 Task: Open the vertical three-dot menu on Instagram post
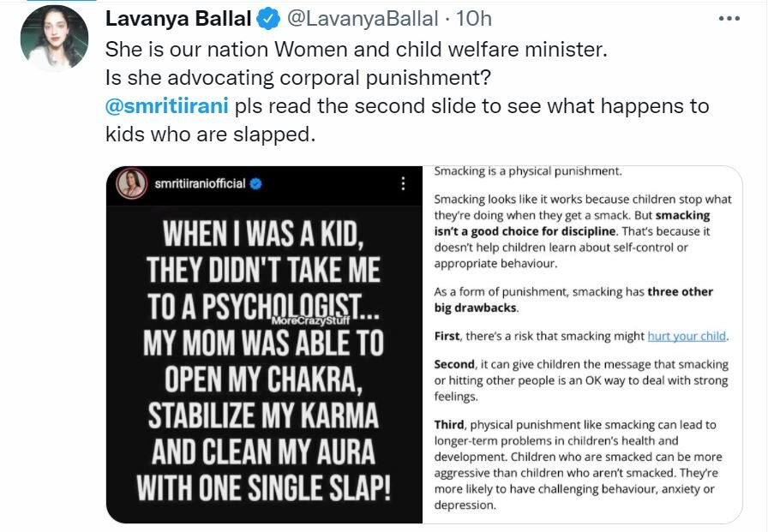[x=403, y=183]
